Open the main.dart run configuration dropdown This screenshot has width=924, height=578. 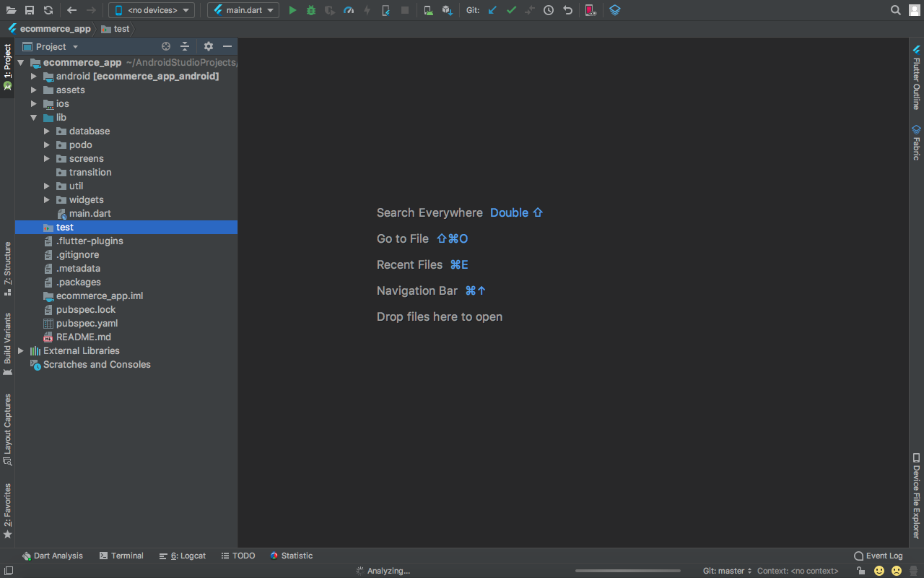click(243, 10)
